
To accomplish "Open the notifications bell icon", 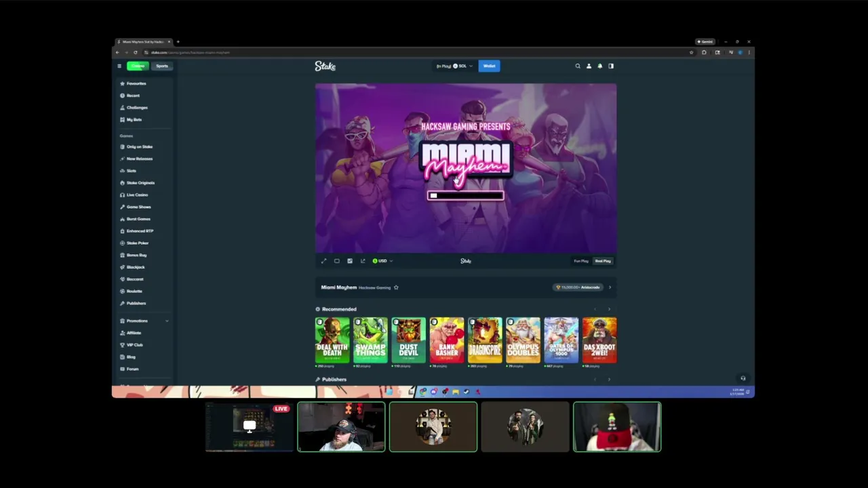I will point(599,66).
